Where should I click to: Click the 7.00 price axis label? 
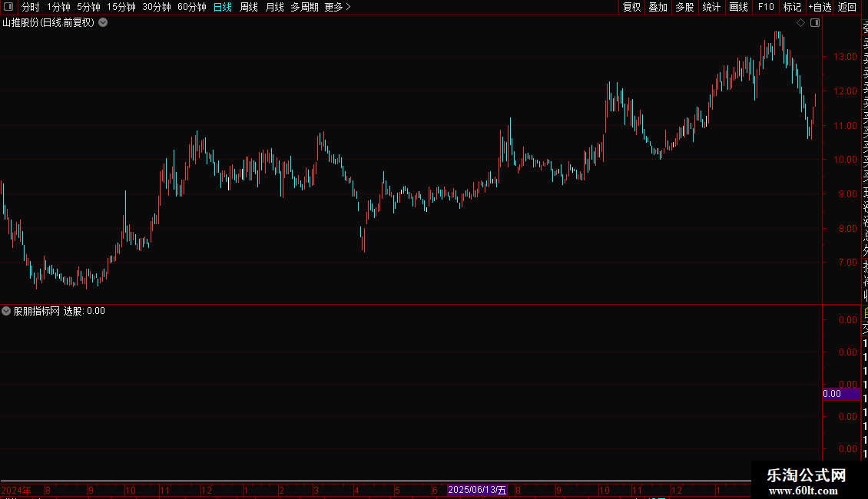coord(847,263)
